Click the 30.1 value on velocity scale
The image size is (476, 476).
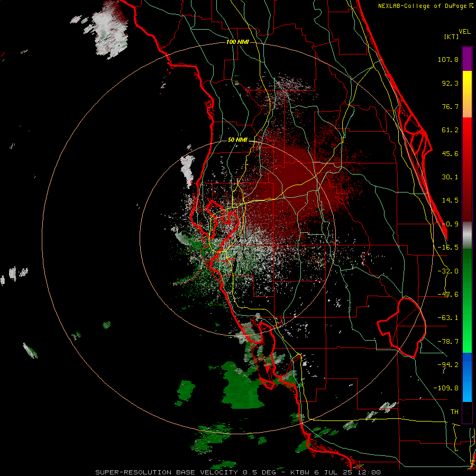(x=450, y=177)
